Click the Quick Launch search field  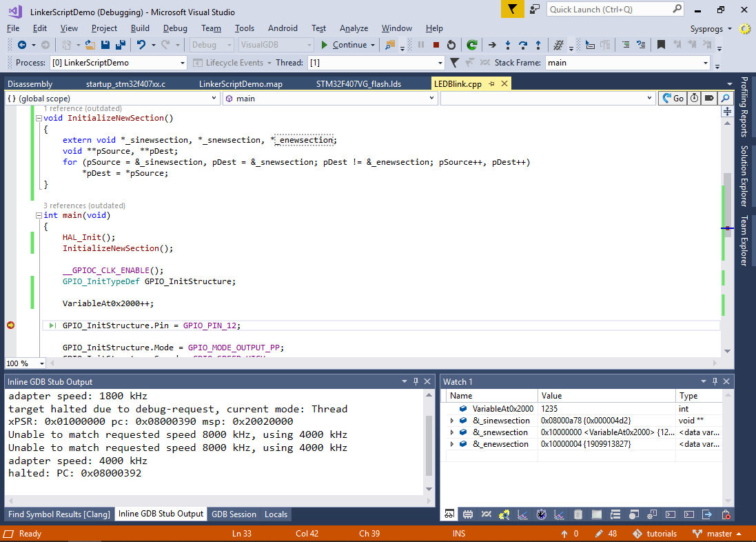(x=609, y=10)
